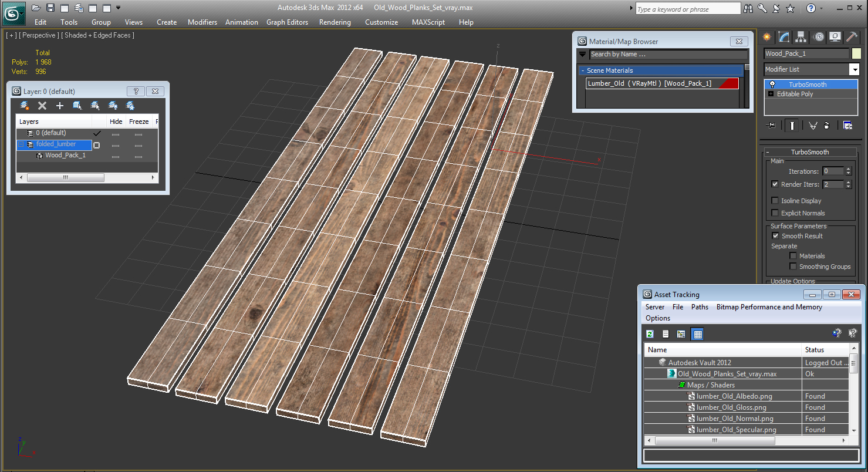Click the binoculars search icon
Image resolution: width=868 pixels, height=472 pixels.
(748, 8)
